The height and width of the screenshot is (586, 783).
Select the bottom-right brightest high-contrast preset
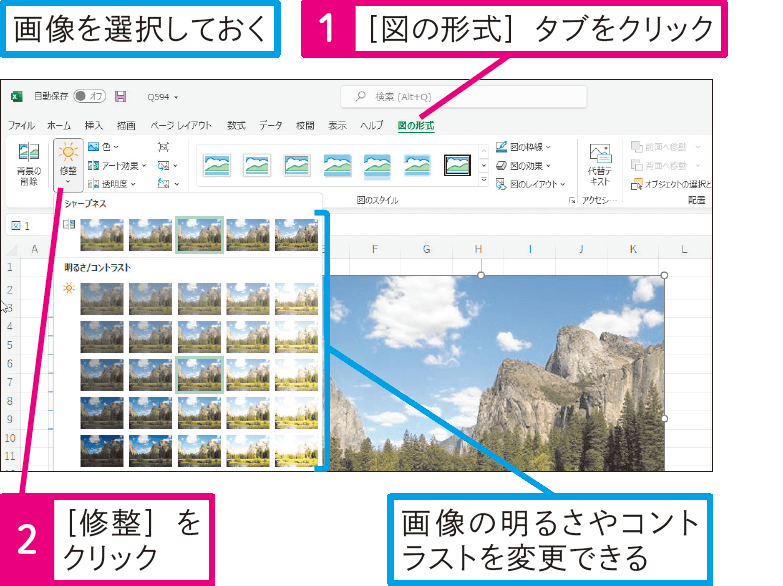[x=297, y=451]
